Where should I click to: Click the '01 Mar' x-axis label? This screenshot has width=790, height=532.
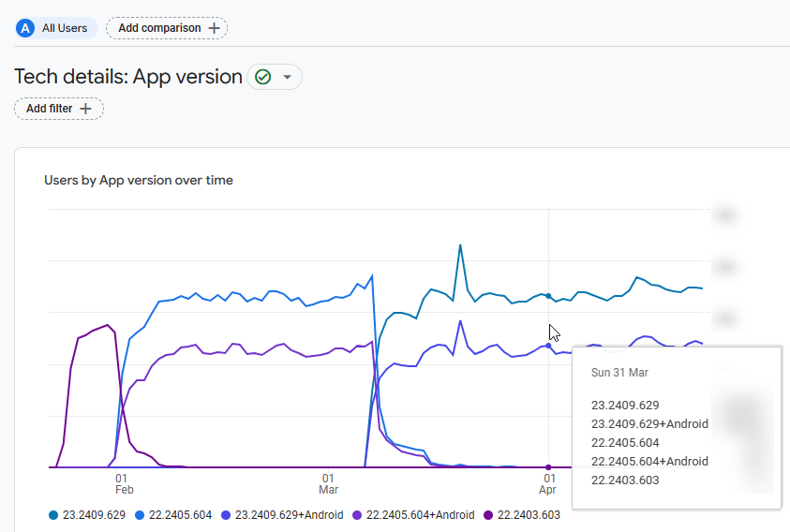(x=329, y=483)
